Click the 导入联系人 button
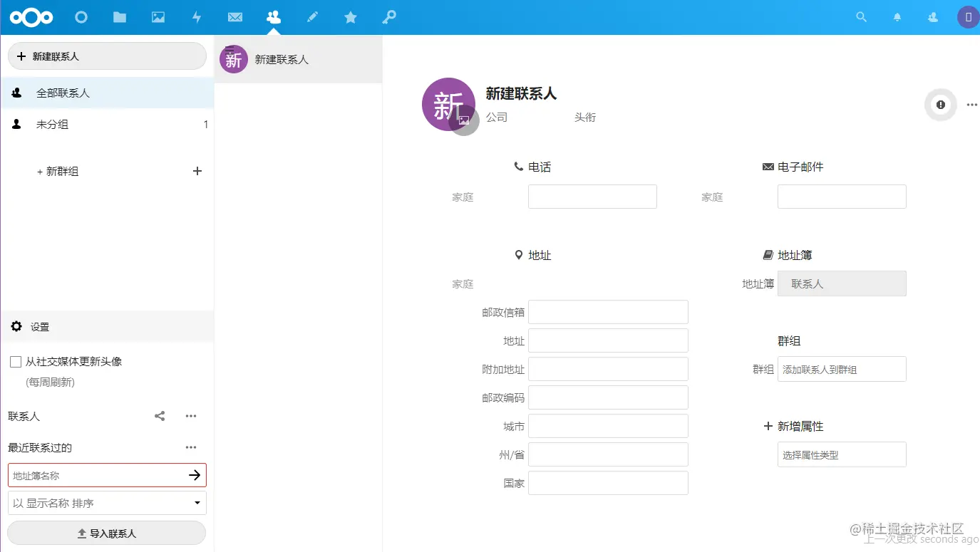Image resolution: width=980 pixels, height=552 pixels. click(106, 532)
